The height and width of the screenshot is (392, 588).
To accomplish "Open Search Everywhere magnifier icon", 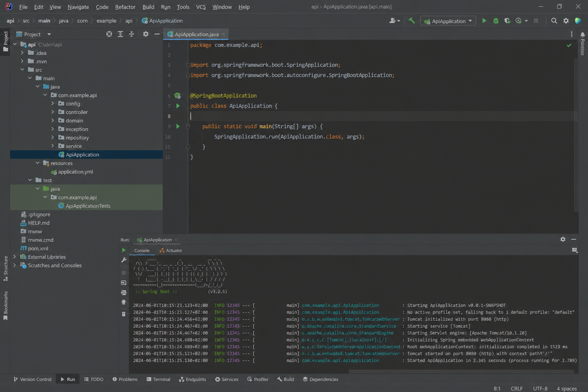I will [554, 21].
